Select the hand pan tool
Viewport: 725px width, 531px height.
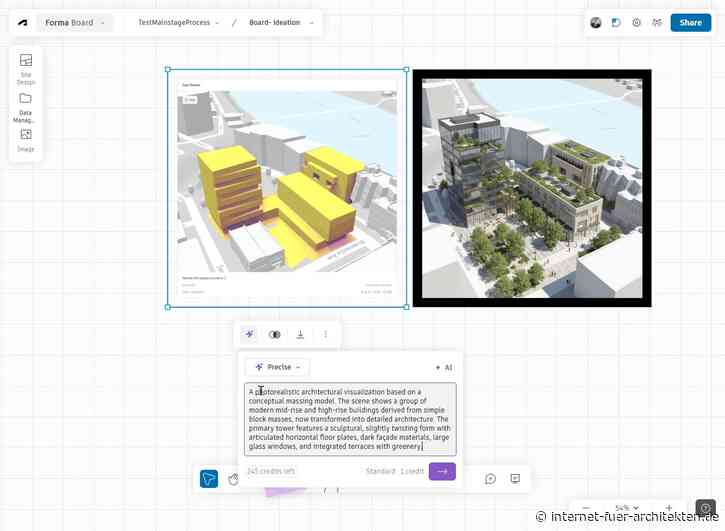[x=233, y=479]
